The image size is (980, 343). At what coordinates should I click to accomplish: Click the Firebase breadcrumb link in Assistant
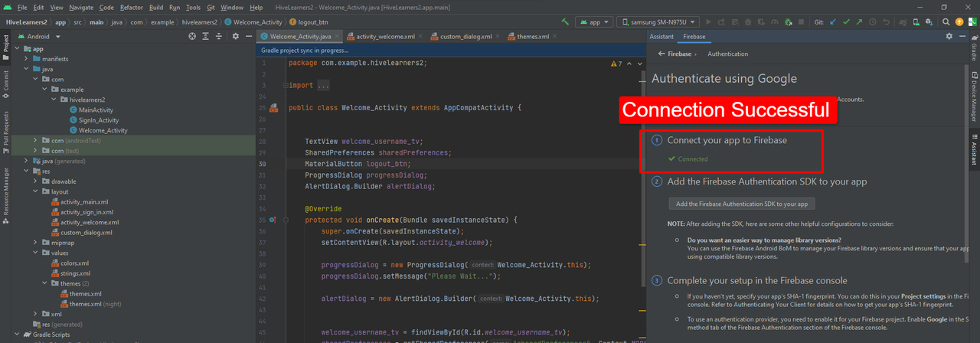click(680, 54)
